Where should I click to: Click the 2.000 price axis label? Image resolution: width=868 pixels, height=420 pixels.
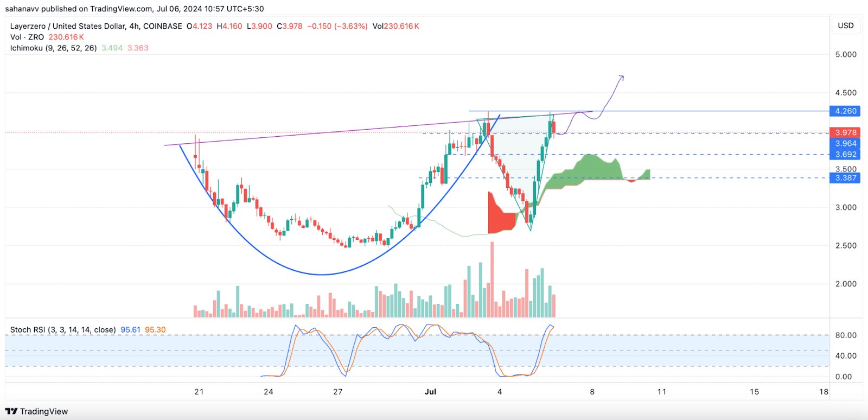pos(846,284)
